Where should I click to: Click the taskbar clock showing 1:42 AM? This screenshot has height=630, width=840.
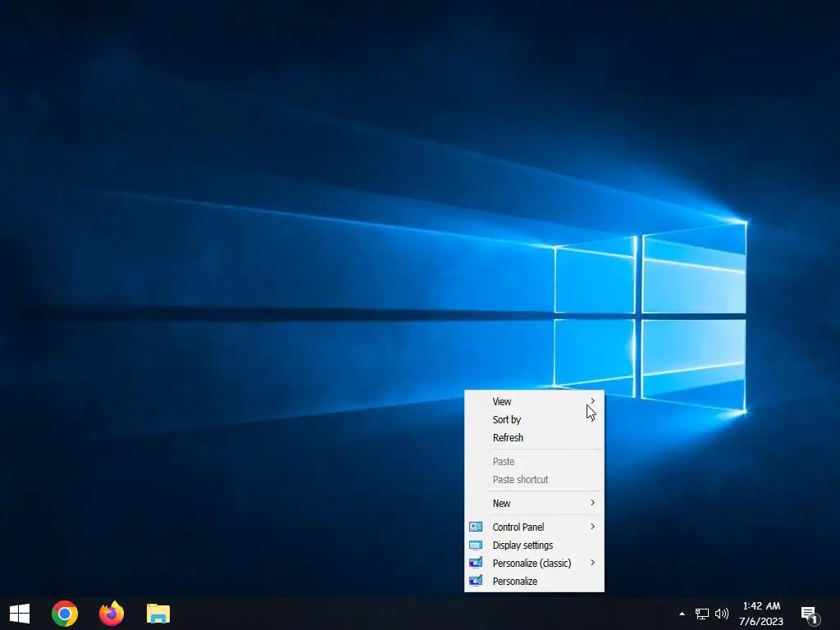(761, 606)
